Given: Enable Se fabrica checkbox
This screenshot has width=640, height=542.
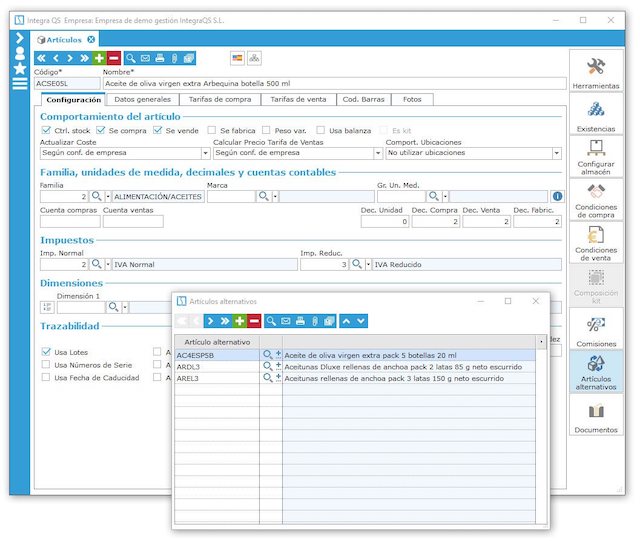Looking at the screenshot, I should pos(211,130).
